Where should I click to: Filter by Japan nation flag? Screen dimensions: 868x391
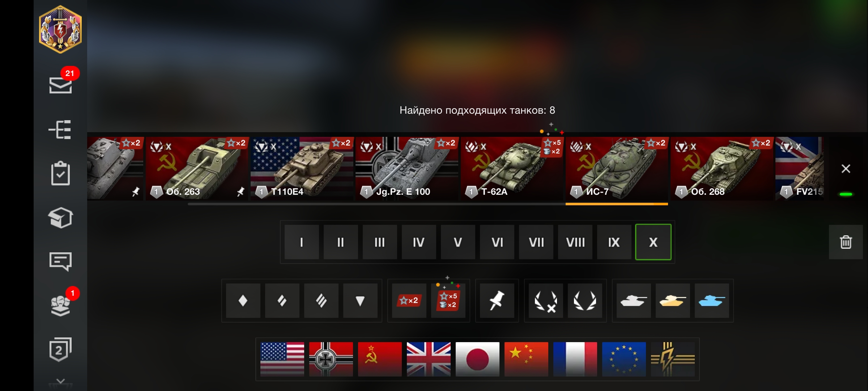pyautogui.click(x=477, y=359)
